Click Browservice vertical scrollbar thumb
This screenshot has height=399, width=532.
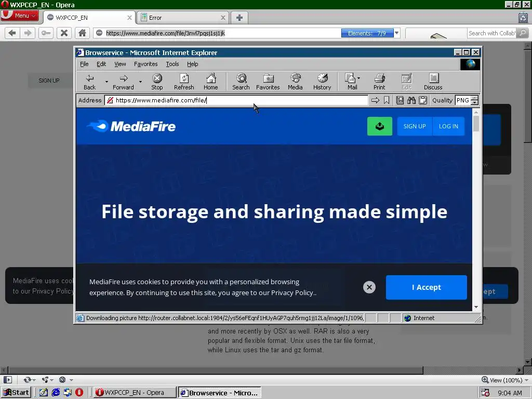pos(476,124)
